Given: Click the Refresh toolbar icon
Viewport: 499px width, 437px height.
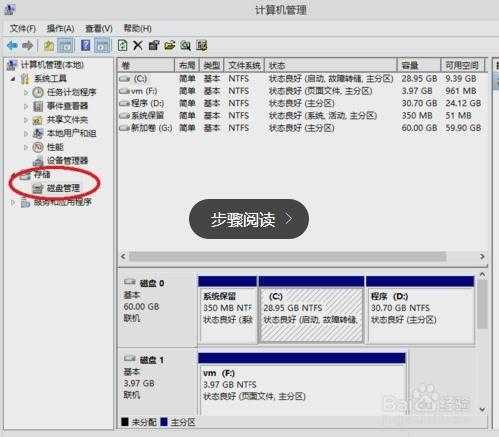Looking at the screenshot, I should pyautogui.click(x=122, y=45).
